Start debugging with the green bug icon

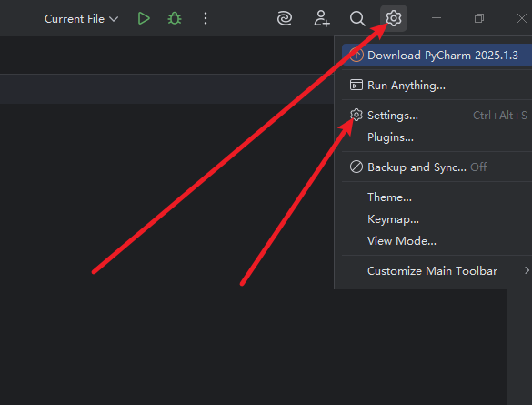coord(175,18)
